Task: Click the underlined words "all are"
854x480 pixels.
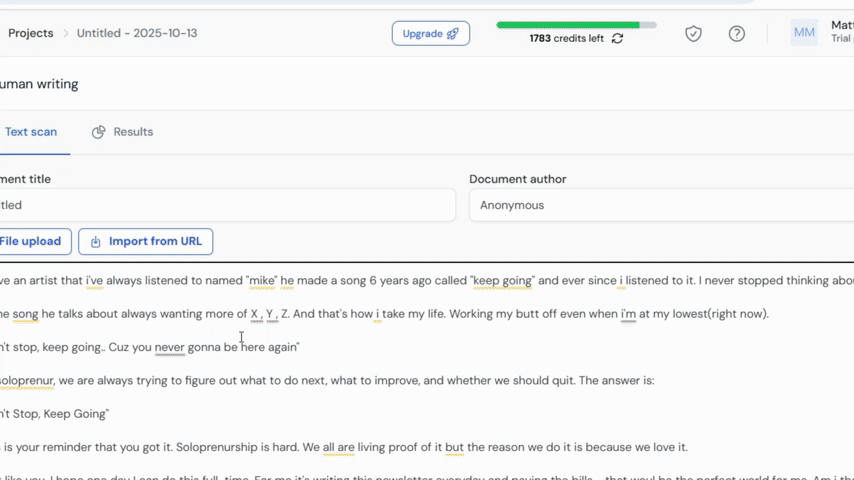Action: (338, 447)
